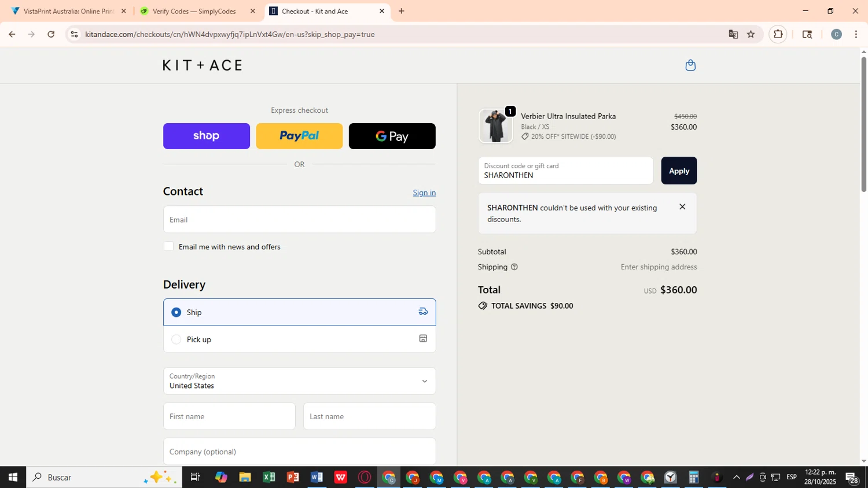The width and height of the screenshot is (868, 488).
Task: Open the Sign in link
Action: (424, 193)
